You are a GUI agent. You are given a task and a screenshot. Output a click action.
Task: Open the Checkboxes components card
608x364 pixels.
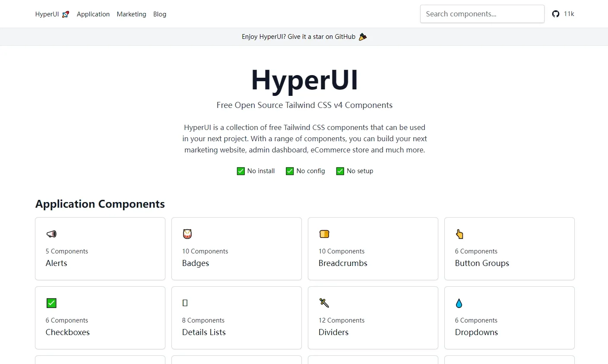click(100, 318)
